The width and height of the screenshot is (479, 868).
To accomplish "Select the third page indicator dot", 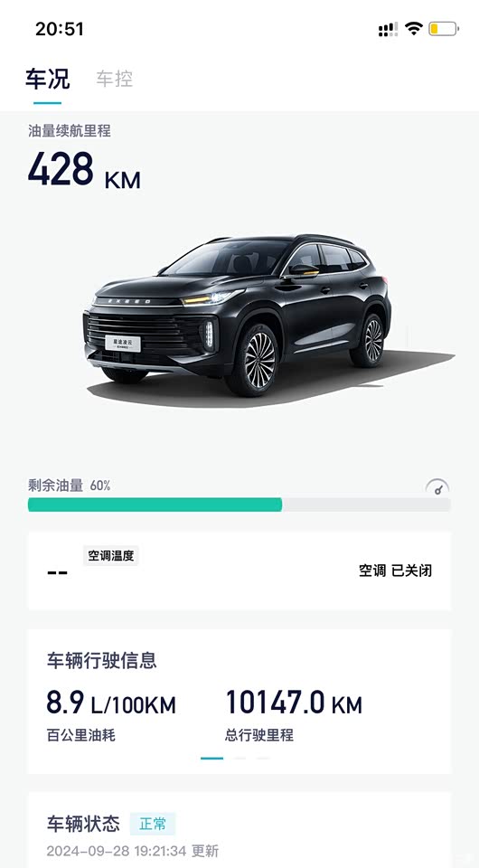I will (x=263, y=758).
